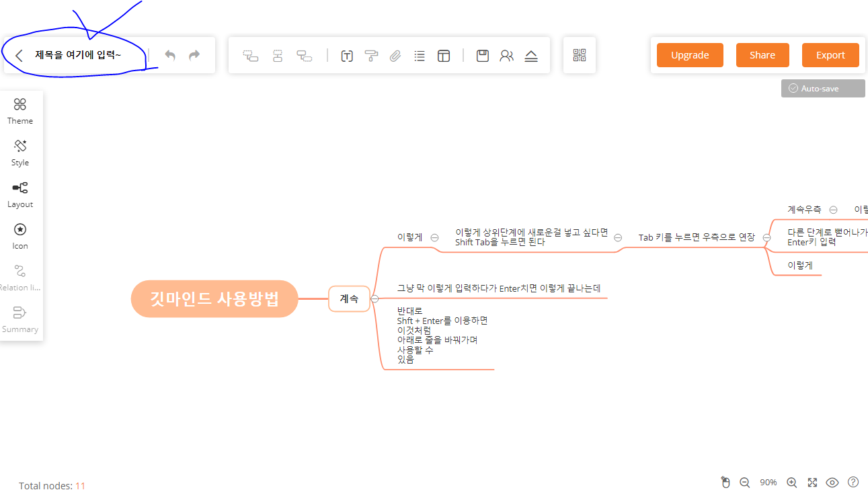Select the lowest '이렇게' node on right

(800, 265)
